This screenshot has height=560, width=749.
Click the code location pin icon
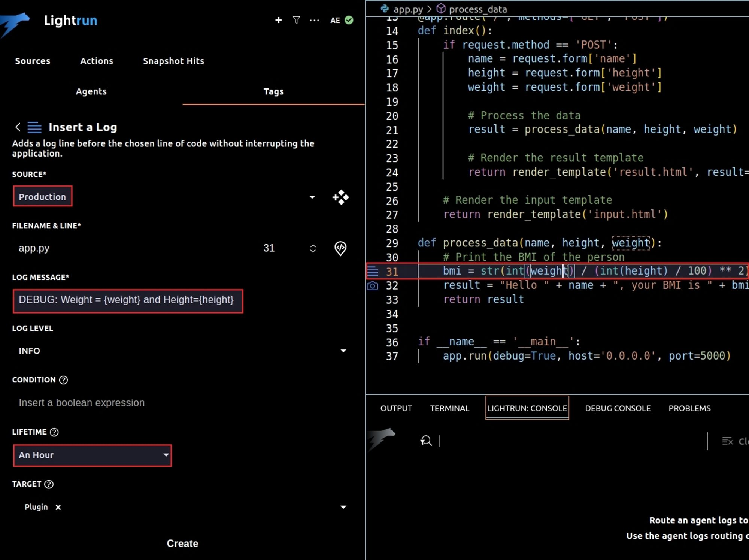click(340, 248)
